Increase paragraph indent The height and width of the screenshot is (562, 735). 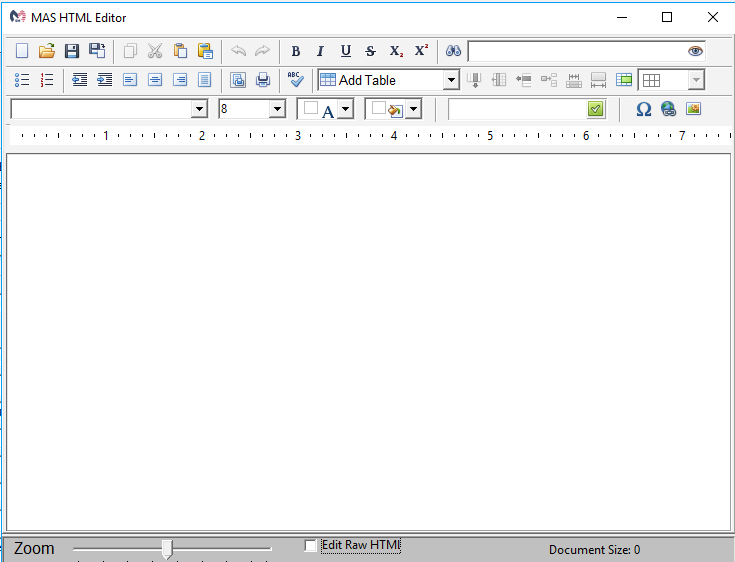(x=105, y=80)
